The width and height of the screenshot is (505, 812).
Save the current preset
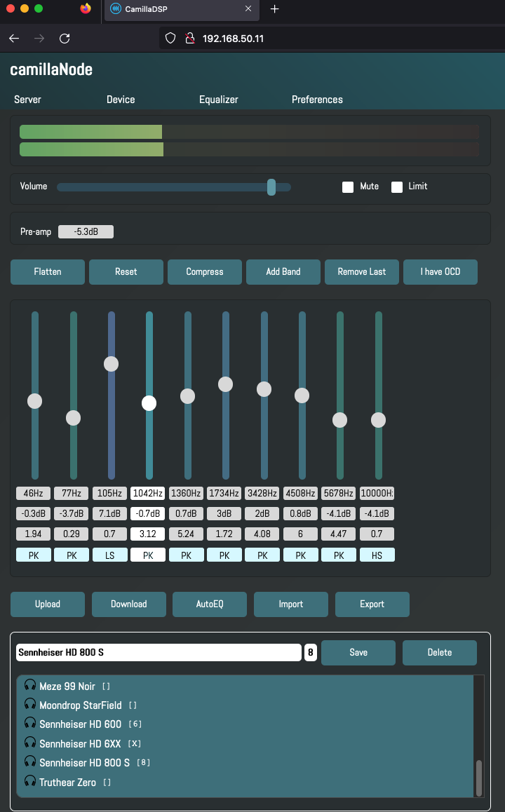click(358, 653)
